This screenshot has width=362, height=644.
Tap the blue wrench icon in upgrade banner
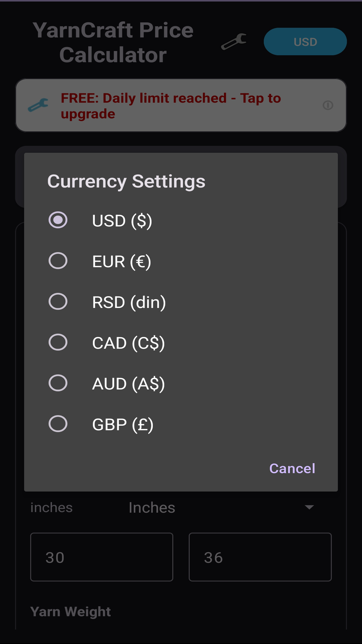point(38,105)
